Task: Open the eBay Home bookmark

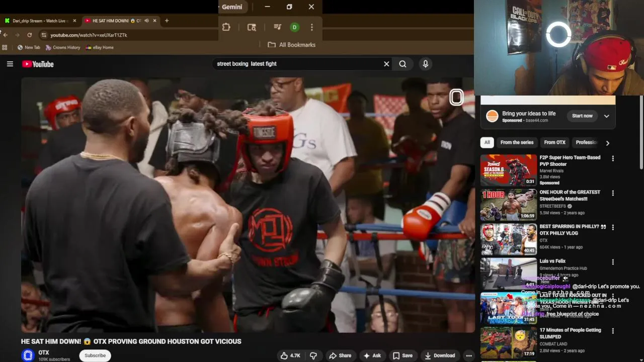Action: click(x=100, y=47)
